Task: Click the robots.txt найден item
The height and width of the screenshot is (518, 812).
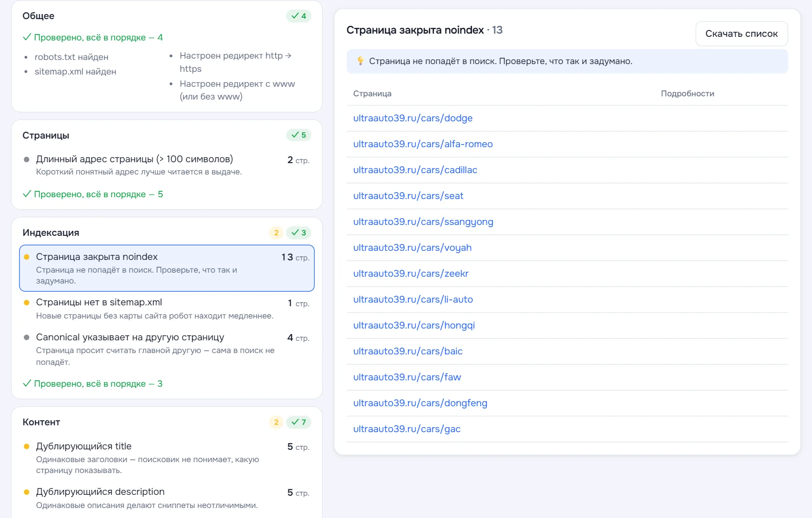Action: click(71, 57)
